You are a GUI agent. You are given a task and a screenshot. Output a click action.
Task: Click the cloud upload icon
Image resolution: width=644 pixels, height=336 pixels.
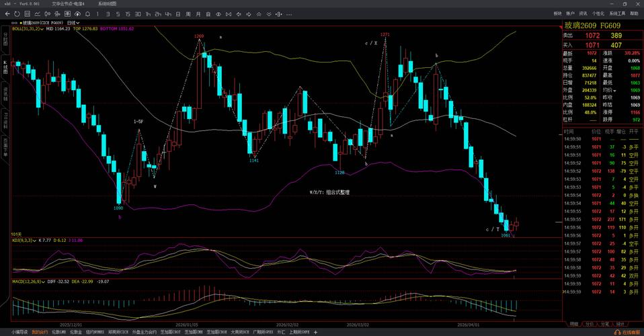(77, 14)
